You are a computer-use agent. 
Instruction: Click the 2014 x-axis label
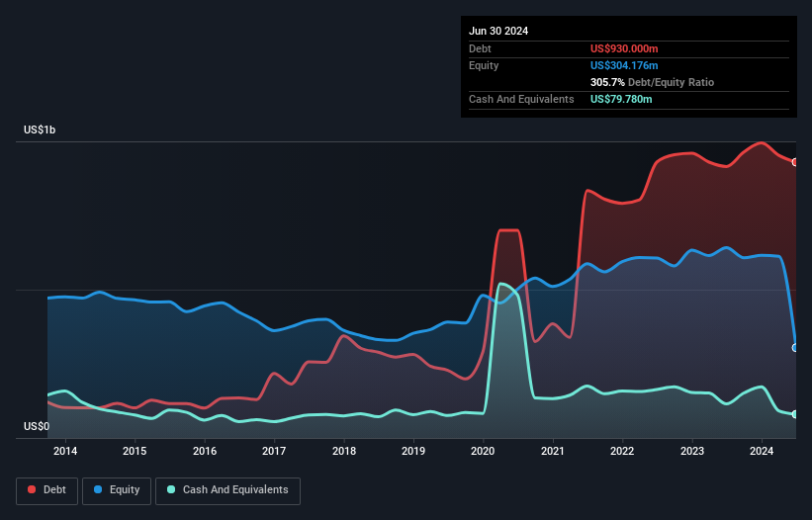[x=65, y=451]
